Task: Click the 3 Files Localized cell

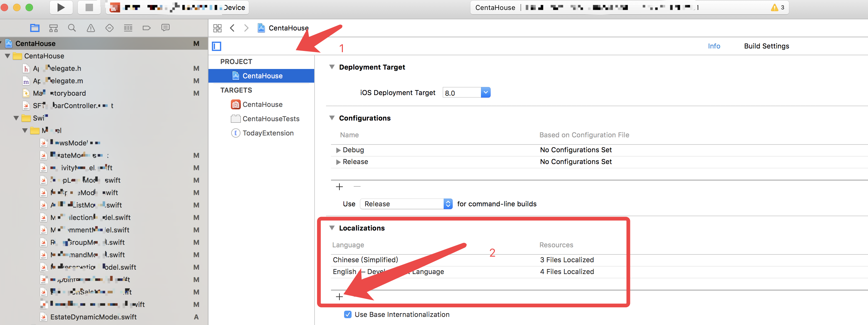Action: 567,260
